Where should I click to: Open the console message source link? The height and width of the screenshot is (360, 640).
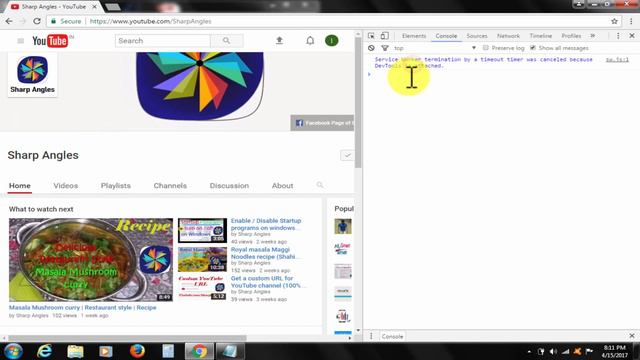617,60
